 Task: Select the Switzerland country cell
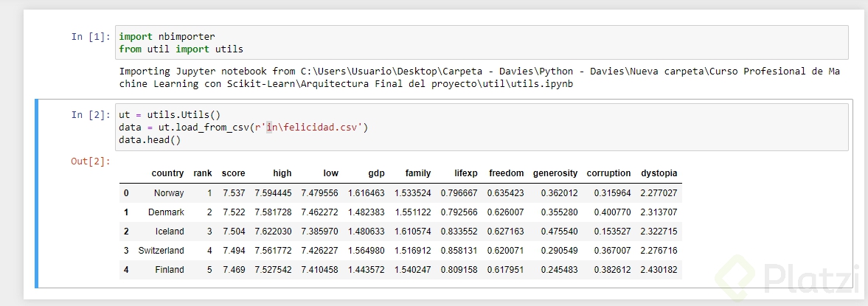tap(161, 251)
